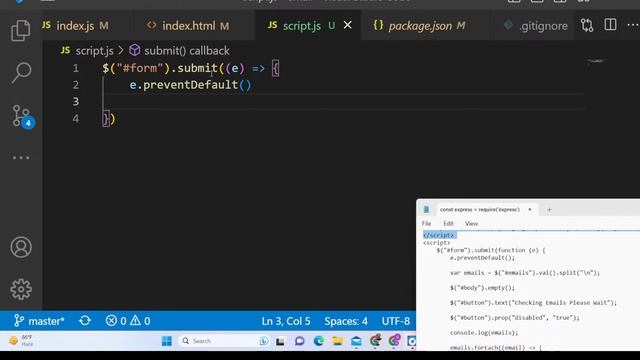Viewport: 640px width, 360px height.
Task: Open the View menu in Notepad
Action: 471,224
